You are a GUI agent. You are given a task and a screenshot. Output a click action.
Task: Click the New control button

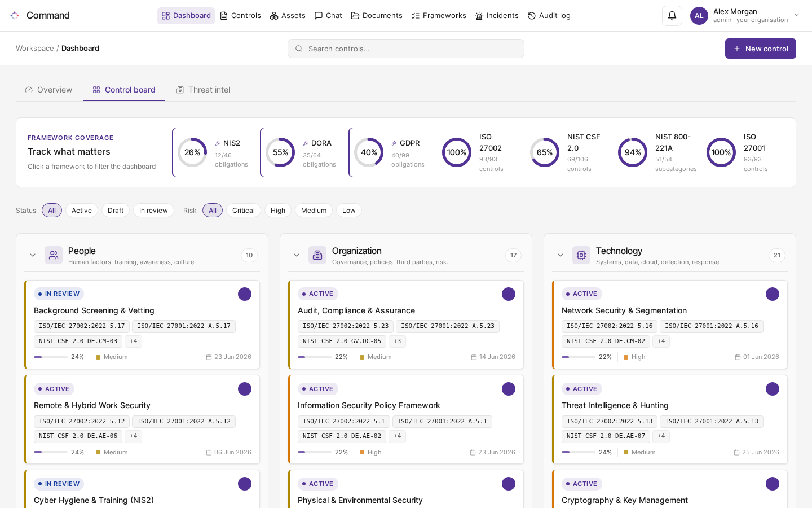click(761, 49)
